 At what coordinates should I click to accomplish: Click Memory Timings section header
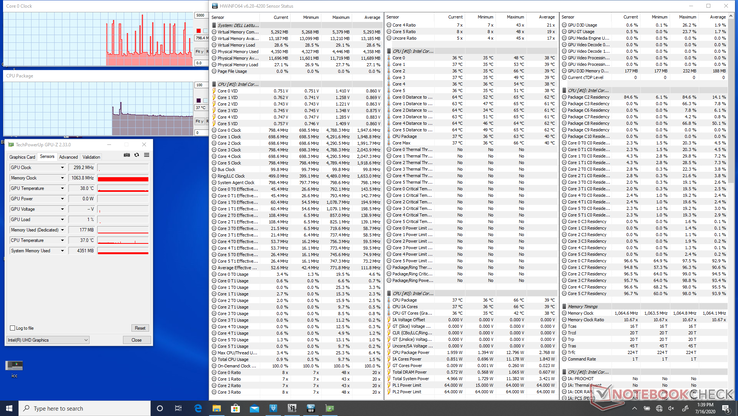click(x=645, y=306)
